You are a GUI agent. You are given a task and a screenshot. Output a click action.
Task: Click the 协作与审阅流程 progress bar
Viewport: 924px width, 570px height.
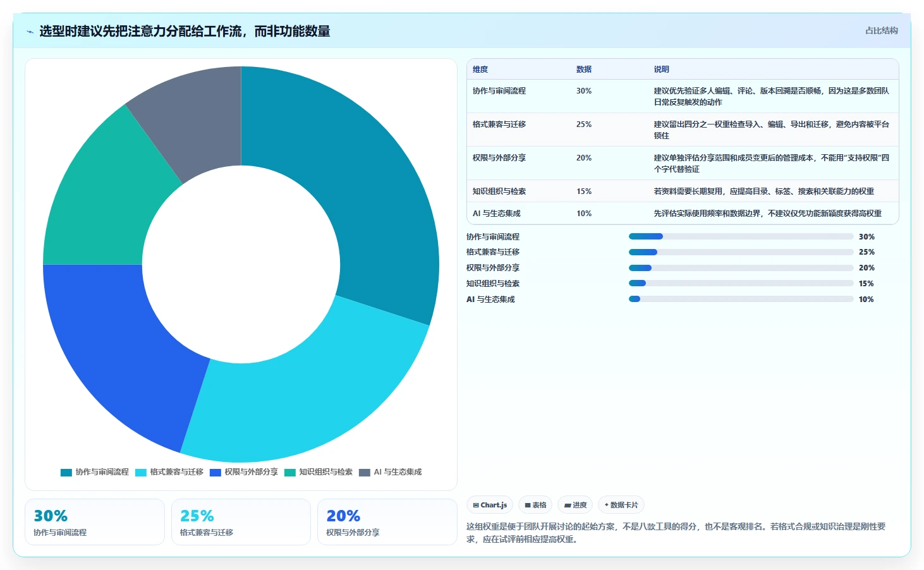(741, 236)
